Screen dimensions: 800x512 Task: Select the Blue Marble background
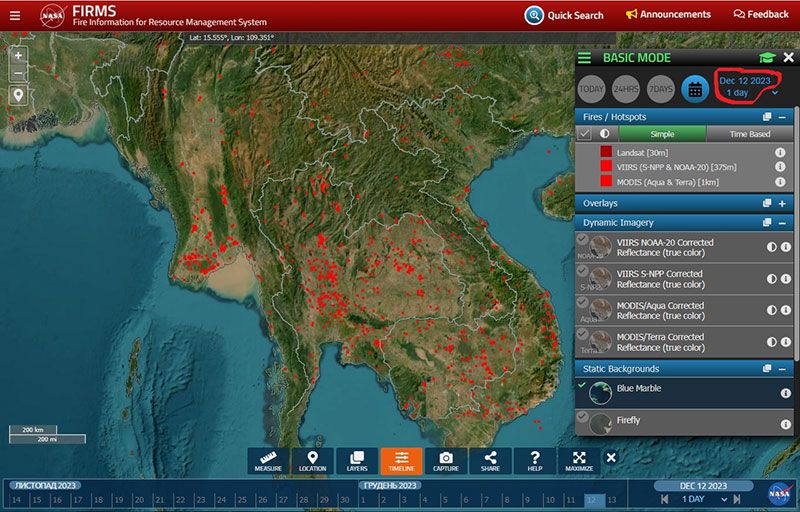coord(684,393)
